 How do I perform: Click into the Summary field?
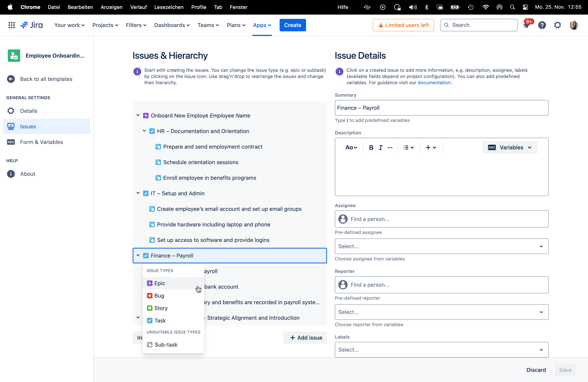(x=441, y=108)
